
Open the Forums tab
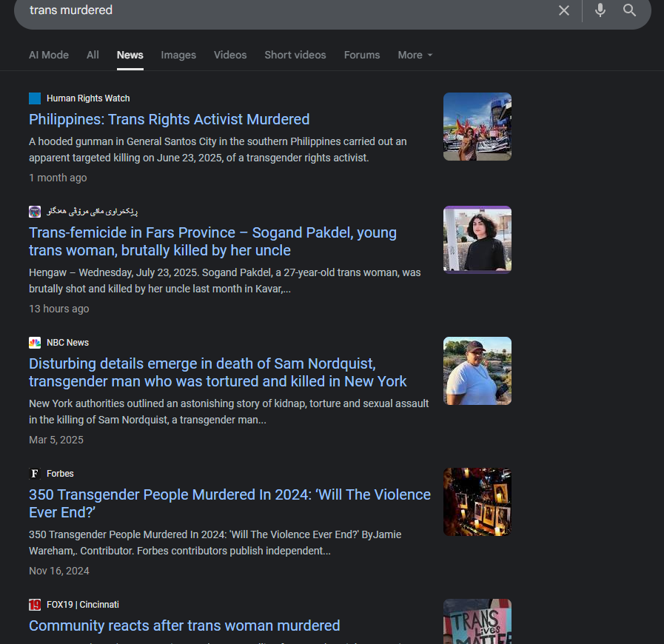362,55
